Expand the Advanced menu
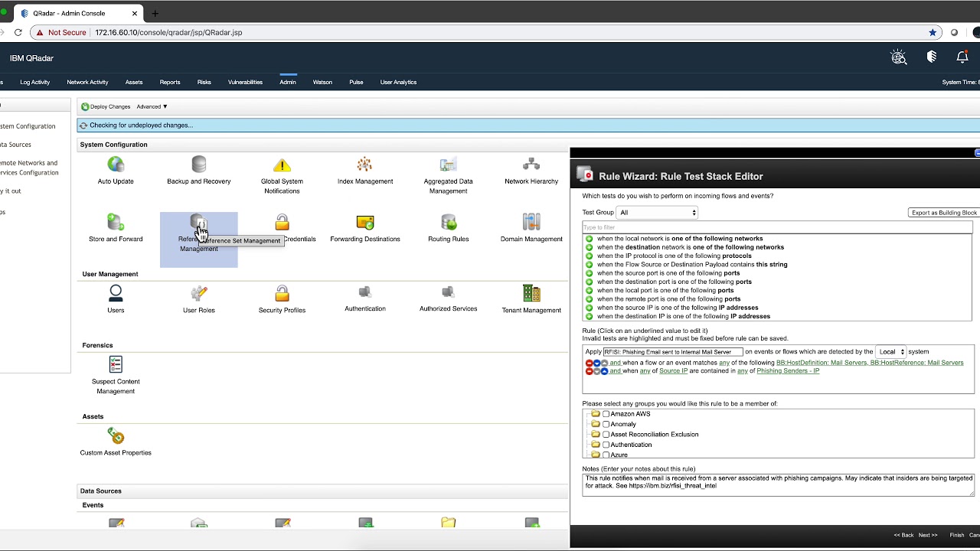The image size is (980, 551). (152, 106)
